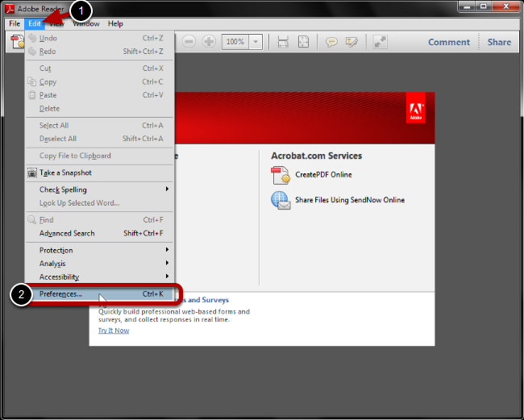Click the zoom in plus icon

pos(210,42)
